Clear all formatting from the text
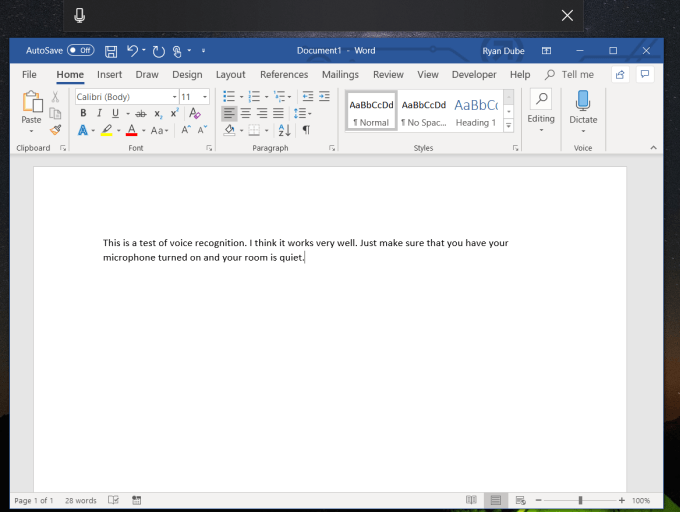The image size is (680, 512). point(195,113)
